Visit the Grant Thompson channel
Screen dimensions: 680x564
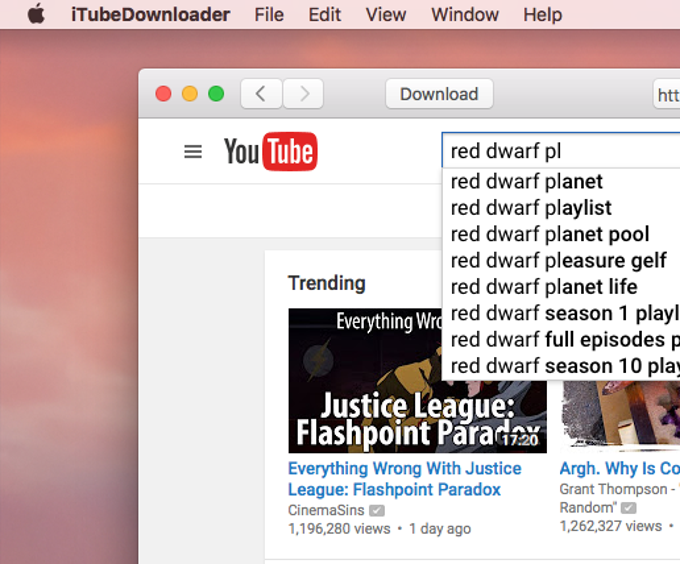620,498
